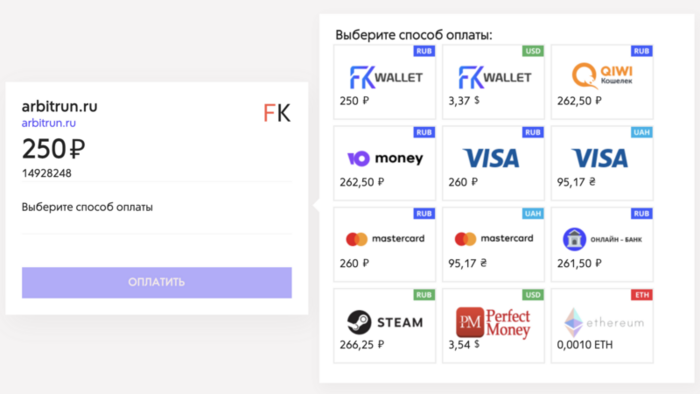
Task: Open the arbitrun.ru blue link
Action: click(x=49, y=123)
